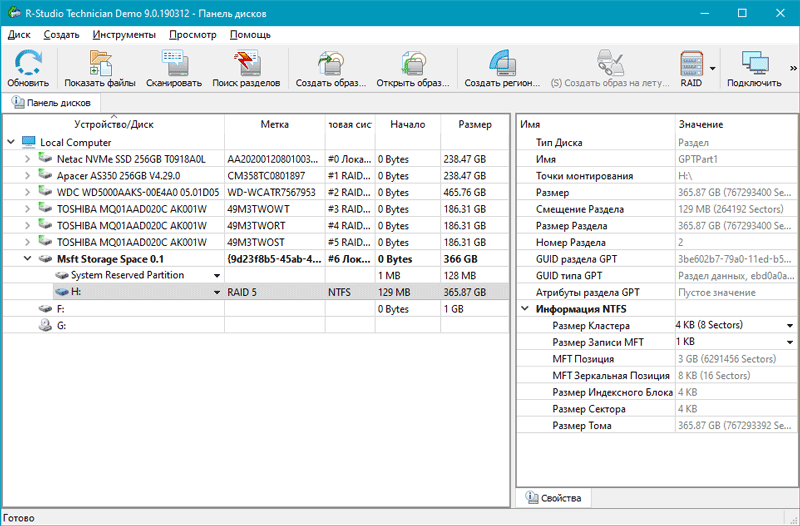Click the F: drive icon

pos(45,309)
